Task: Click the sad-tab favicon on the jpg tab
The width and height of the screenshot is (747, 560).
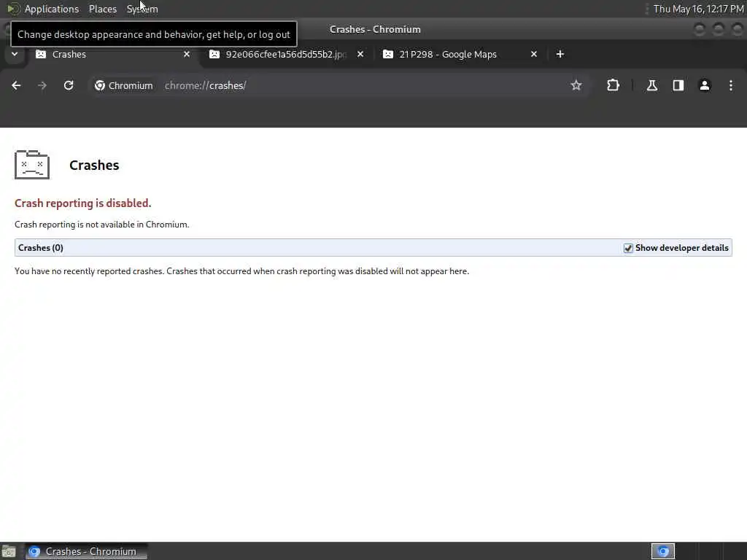Action: click(x=214, y=54)
